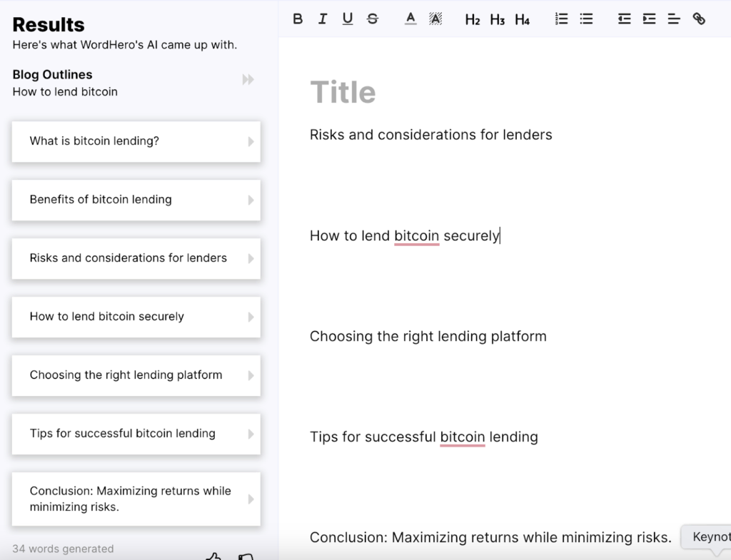Screen dimensions: 731x560
Task: Click the Title placeholder field
Action: point(343,92)
